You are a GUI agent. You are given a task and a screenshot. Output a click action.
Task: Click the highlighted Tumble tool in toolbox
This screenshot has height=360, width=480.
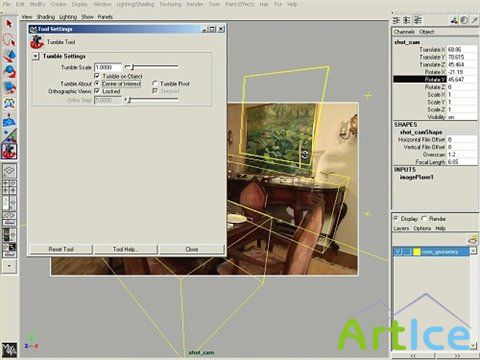coord(9,151)
